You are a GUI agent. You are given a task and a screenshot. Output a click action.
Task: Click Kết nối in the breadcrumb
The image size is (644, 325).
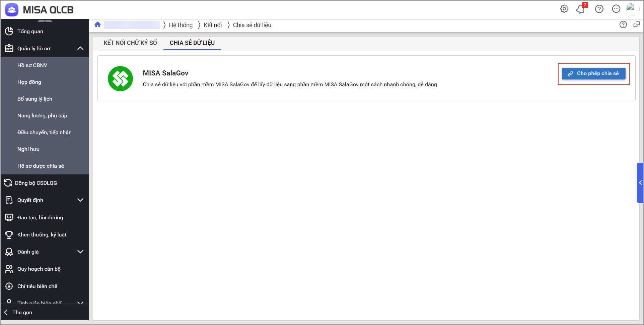213,25
